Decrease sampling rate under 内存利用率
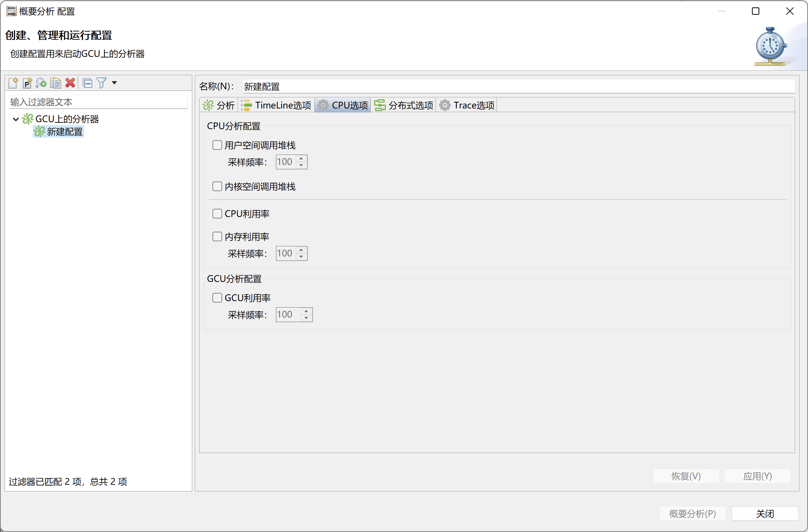 [301, 257]
